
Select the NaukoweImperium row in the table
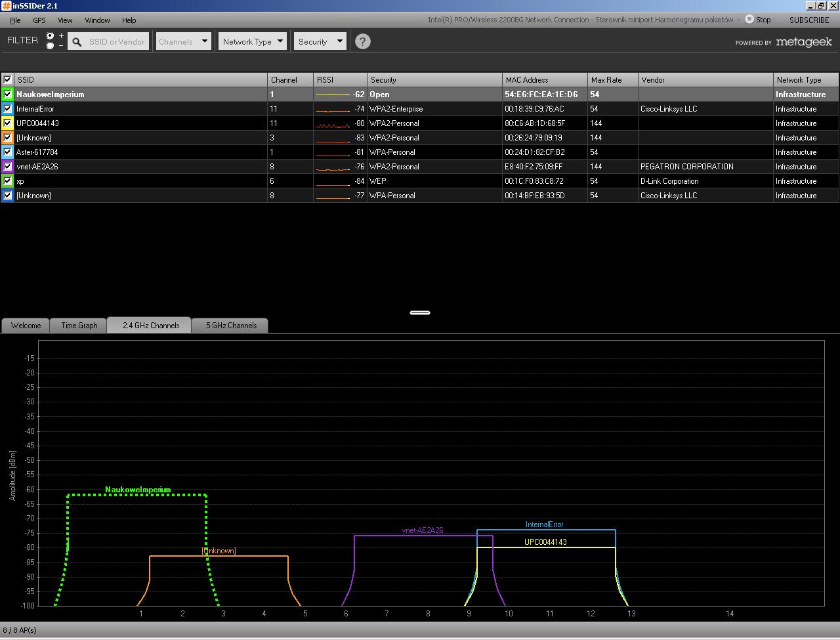[420, 95]
